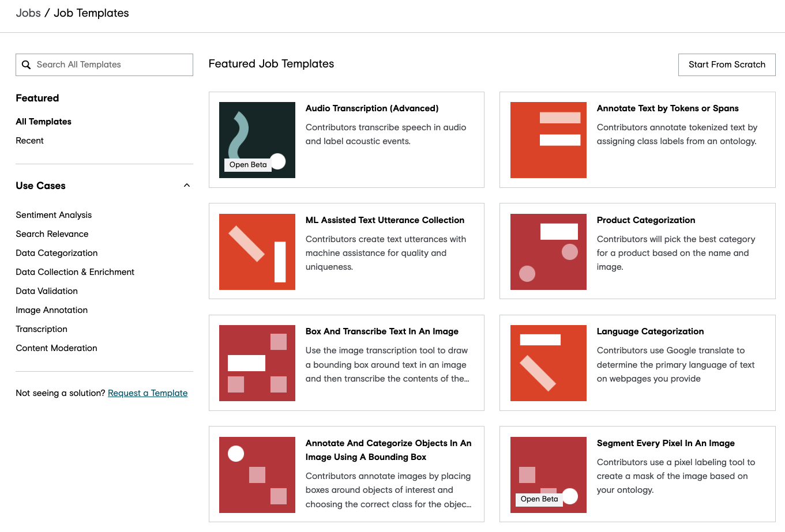Select Recent in Featured list
Image resolution: width=785 pixels, height=532 pixels.
coord(30,141)
